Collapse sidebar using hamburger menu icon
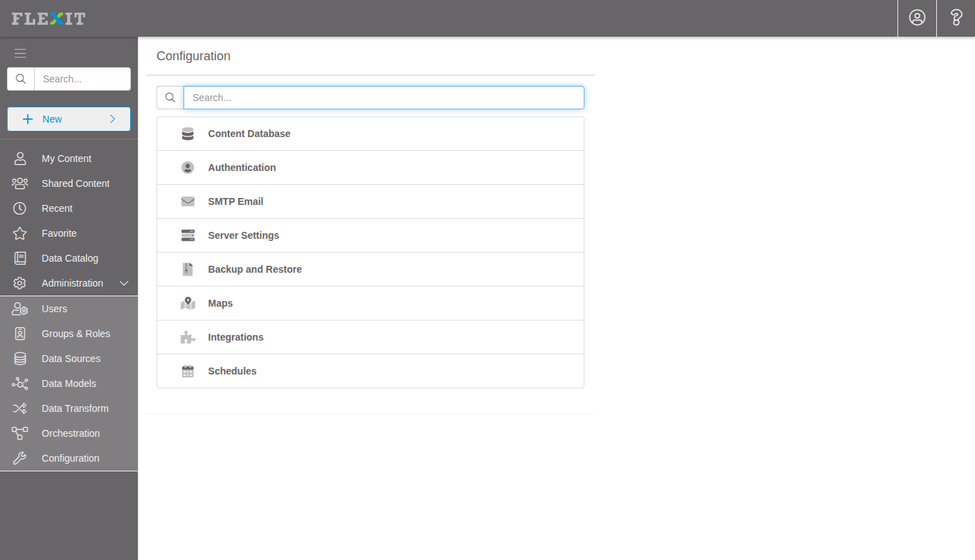Image resolution: width=975 pixels, height=560 pixels. pos(20,53)
